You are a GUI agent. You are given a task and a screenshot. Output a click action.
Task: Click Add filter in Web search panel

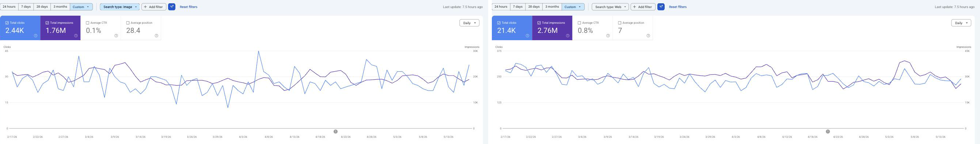coord(643,7)
